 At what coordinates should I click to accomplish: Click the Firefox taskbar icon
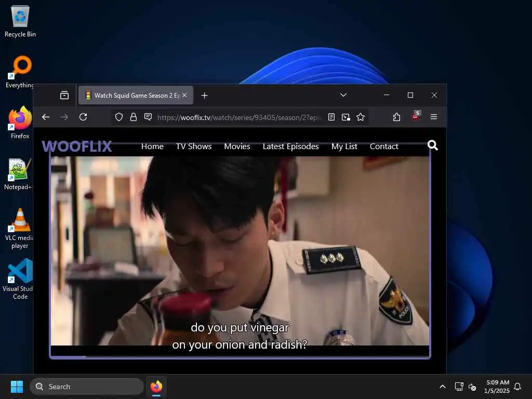(x=156, y=387)
